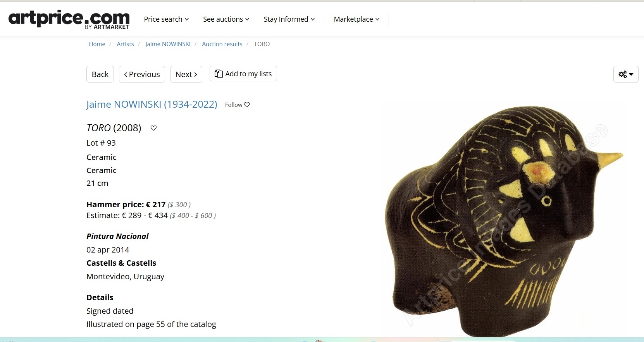Advance to the Next lot
This screenshot has width=644, height=342.
(x=186, y=74)
